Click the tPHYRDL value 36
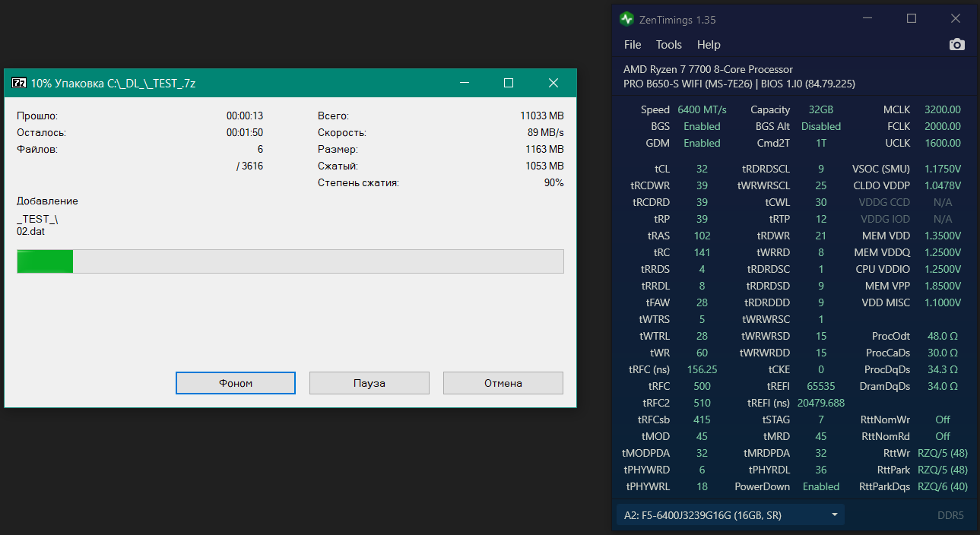980x535 pixels. tap(821, 470)
